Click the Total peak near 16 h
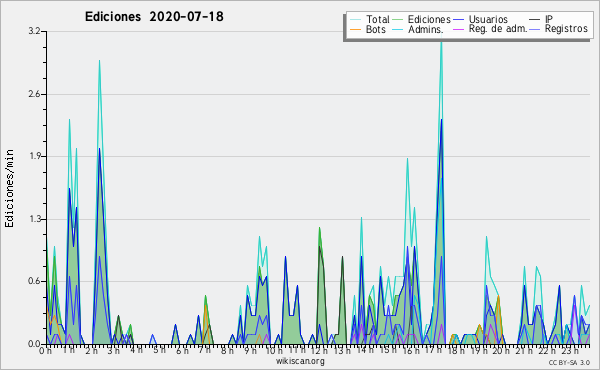 pos(408,159)
